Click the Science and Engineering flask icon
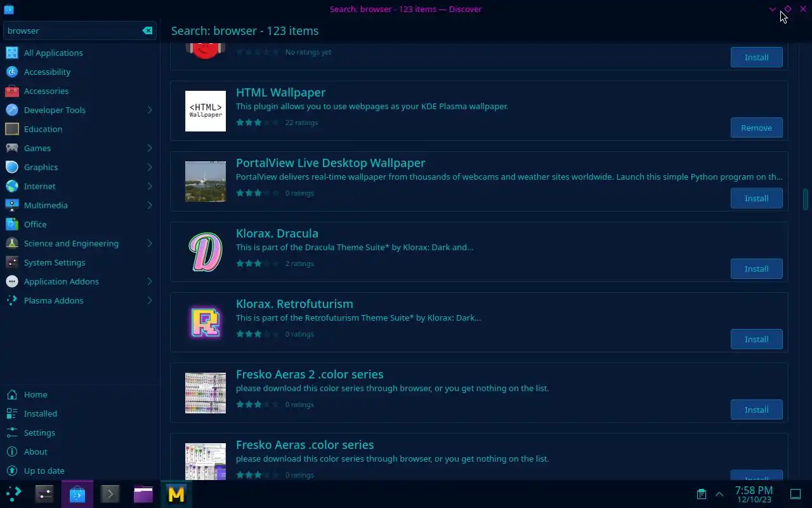Viewport: 812px width, 508px height. [12, 243]
